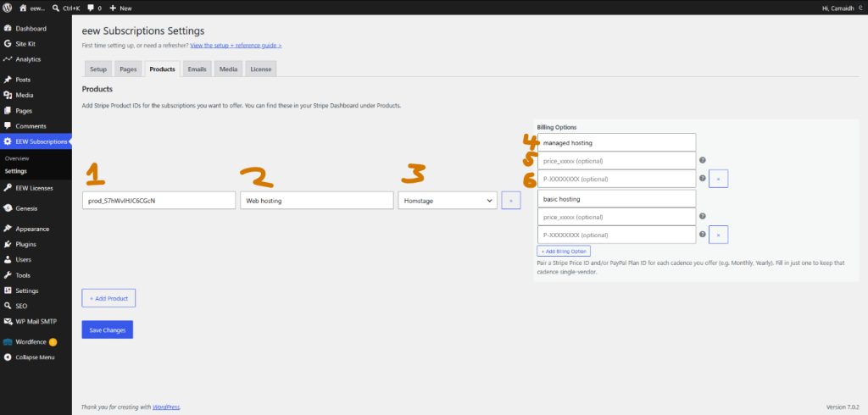Open Posts in sidebar
The width and height of the screenshot is (868, 415).
click(x=36, y=80)
